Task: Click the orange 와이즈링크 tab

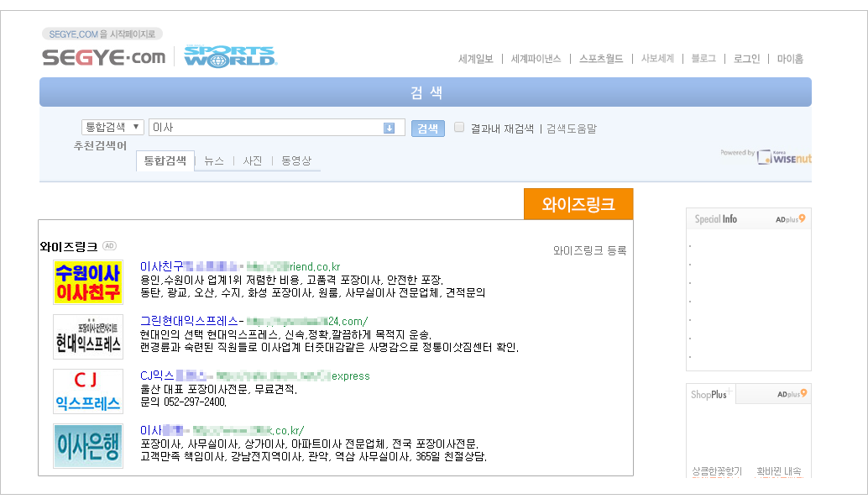Action: coord(578,204)
